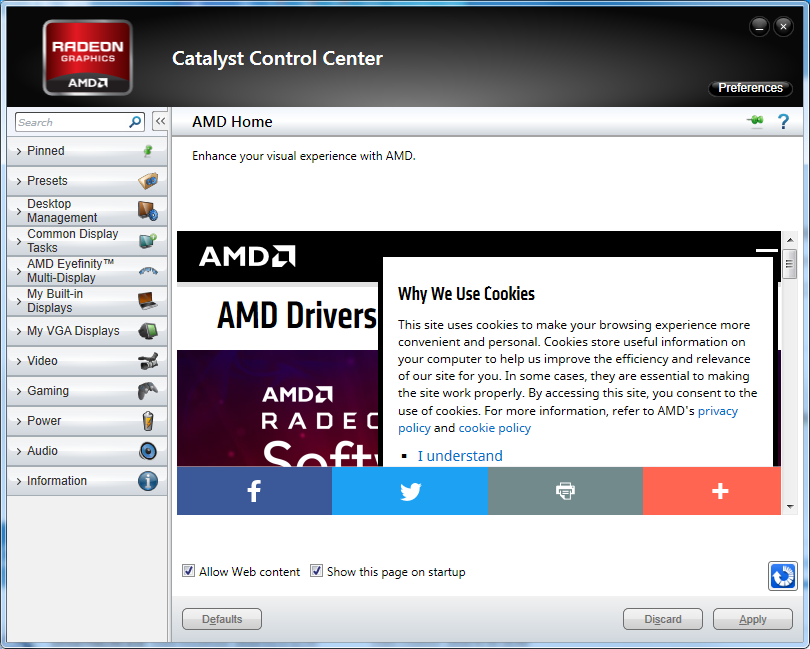Click the Audio speaker icon

pyautogui.click(x=148, y=451)
